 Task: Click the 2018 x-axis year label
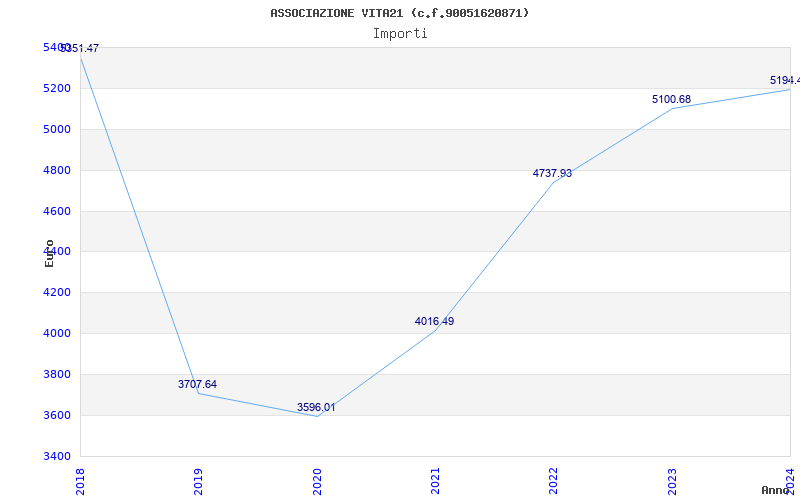pyautogui.click(x=80, y=482)
